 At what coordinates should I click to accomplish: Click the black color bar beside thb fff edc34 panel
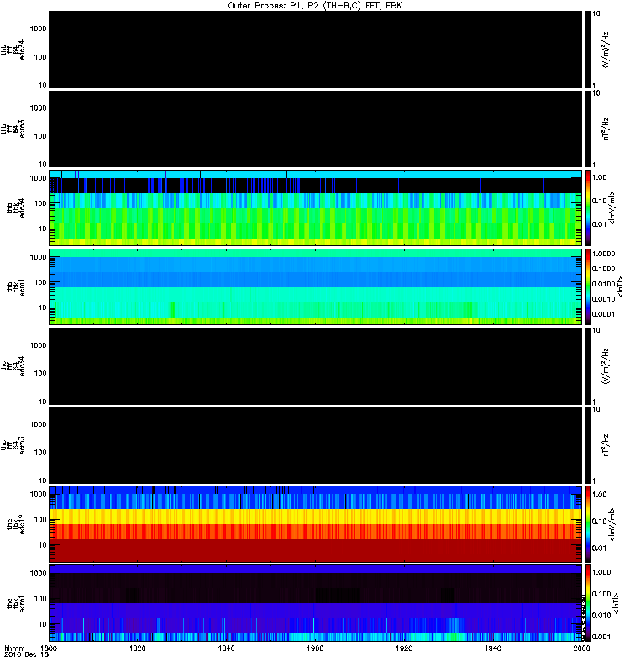click(x=587, y=50)
